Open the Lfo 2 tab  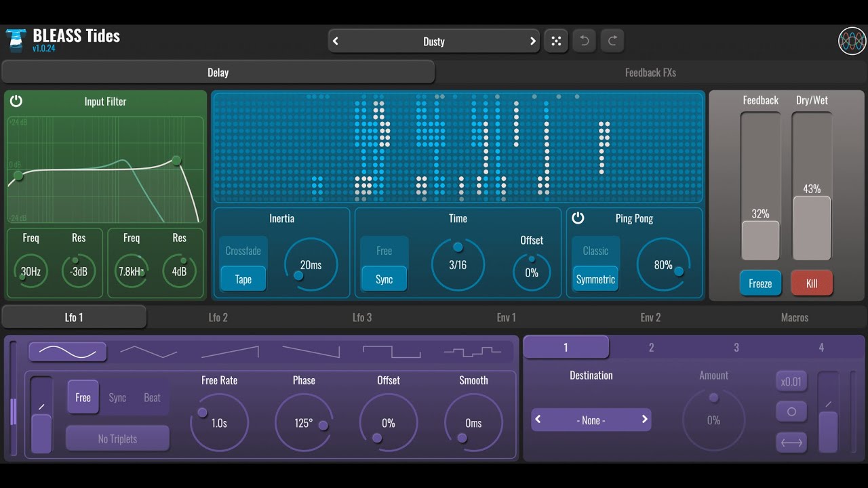(x=218, y=317)
